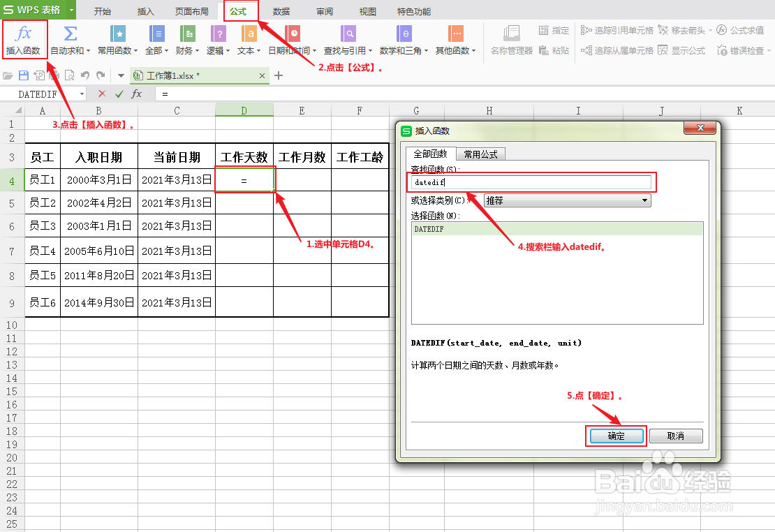Open the Lookup and Reference (查找与引用) icon

pyautogui.click(x=348, y=34)
